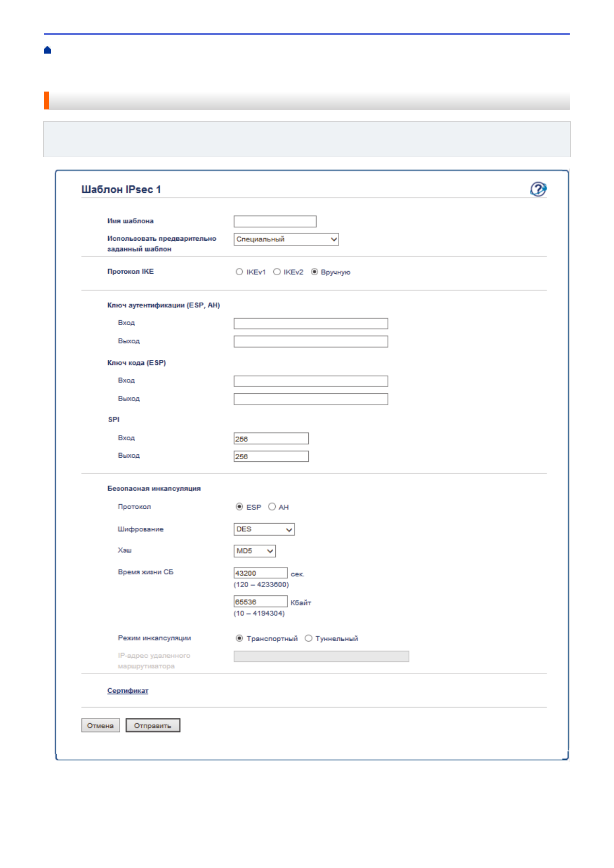Select the IKEv1 protocol radio button
Screen dimensions: 614x868
click(x=239, y=272)
